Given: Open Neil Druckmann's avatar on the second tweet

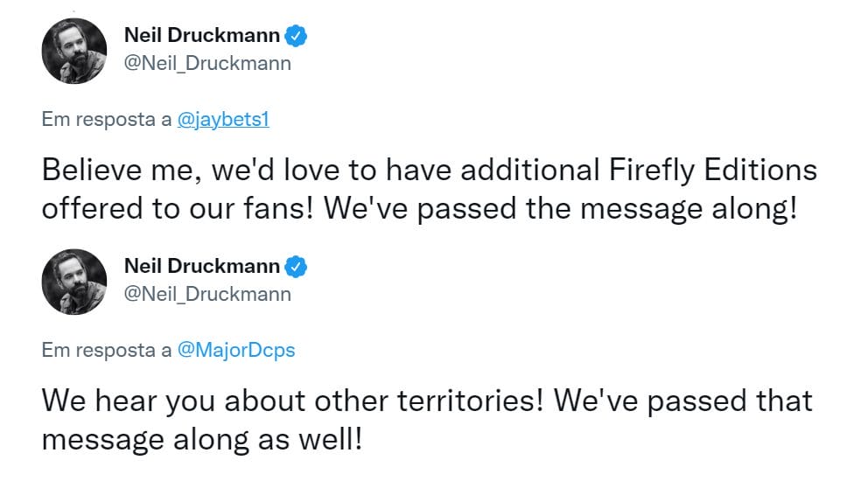Looking at the screenshot, I should pyautogui.click(x=74, y=282).
